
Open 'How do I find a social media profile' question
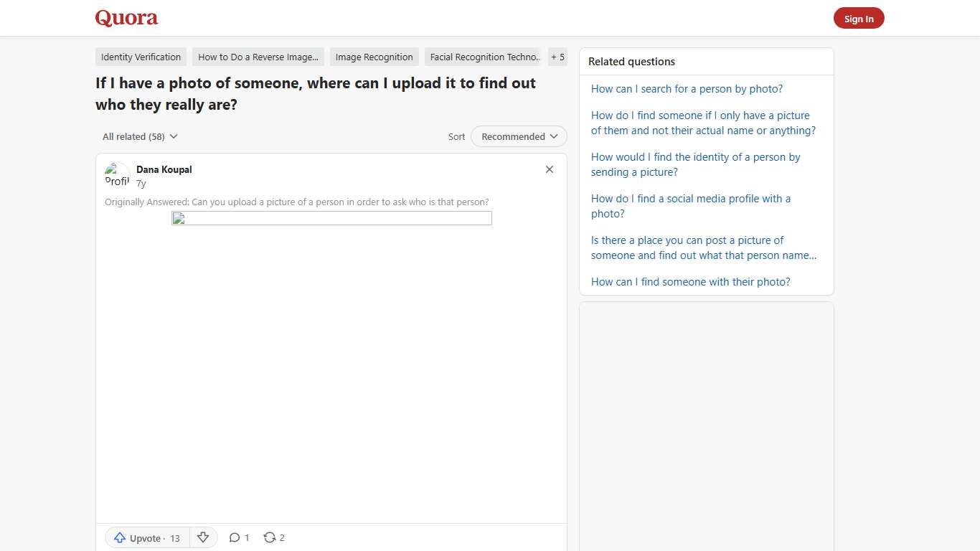[x=690, y=206]
